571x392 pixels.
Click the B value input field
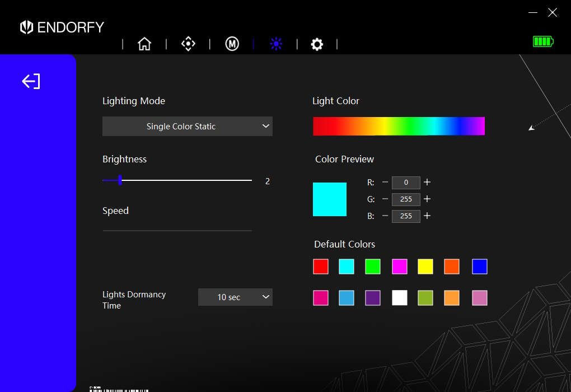pyautogui.click(x=406, y=216)
